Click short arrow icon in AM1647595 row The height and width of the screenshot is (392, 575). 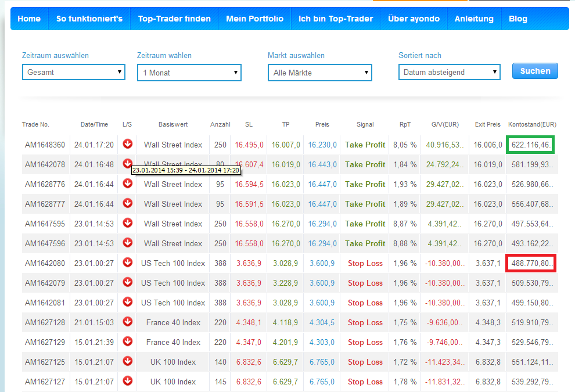[x=128, y=223]
